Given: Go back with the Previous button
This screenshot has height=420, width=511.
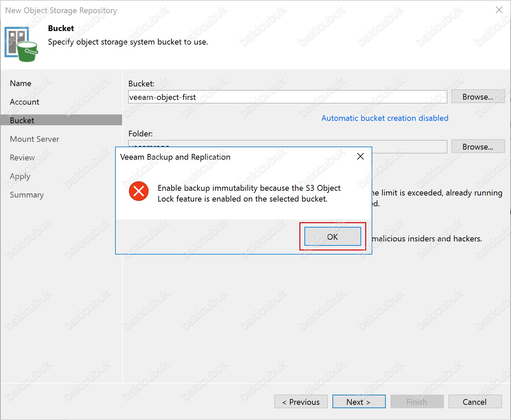Looking at the screenshot, I should [301, 401].
